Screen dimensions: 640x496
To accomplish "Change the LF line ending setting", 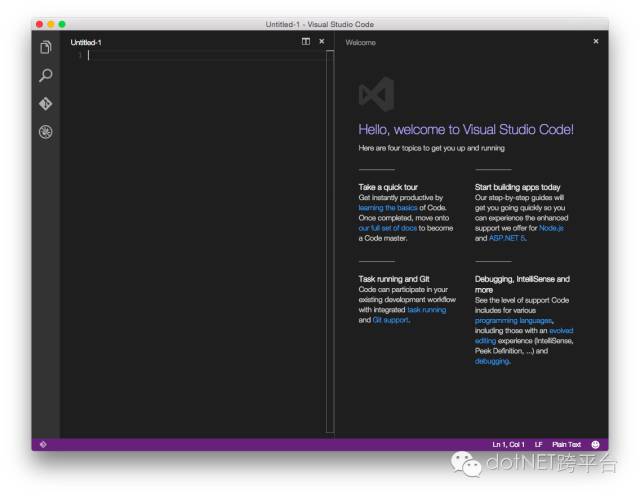I will pos(538,445).
